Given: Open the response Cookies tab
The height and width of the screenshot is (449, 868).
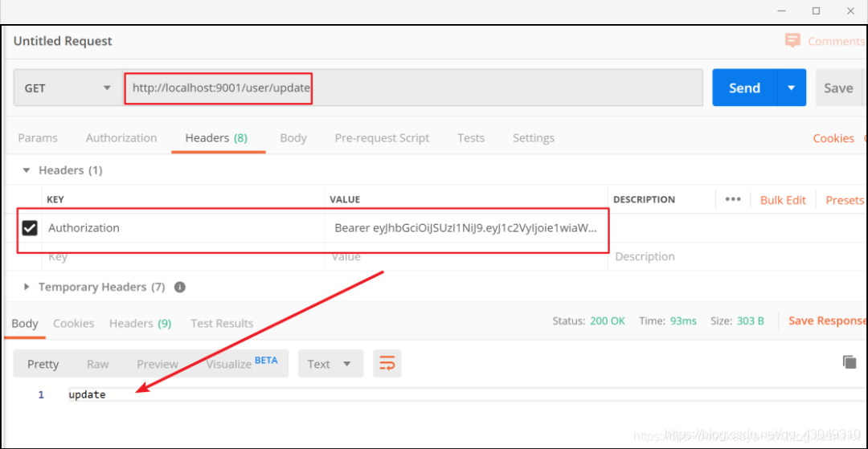Looking at the screenshot, I should (74, 324).
